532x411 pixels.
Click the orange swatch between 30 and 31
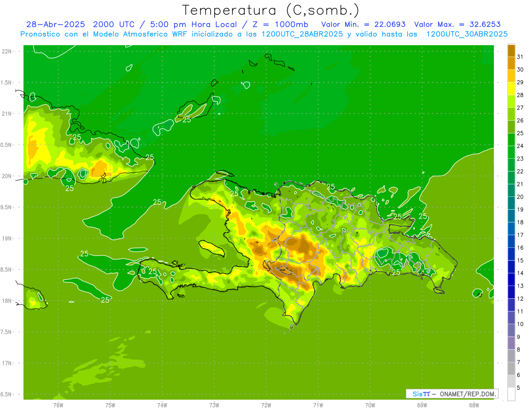(512, 63)
